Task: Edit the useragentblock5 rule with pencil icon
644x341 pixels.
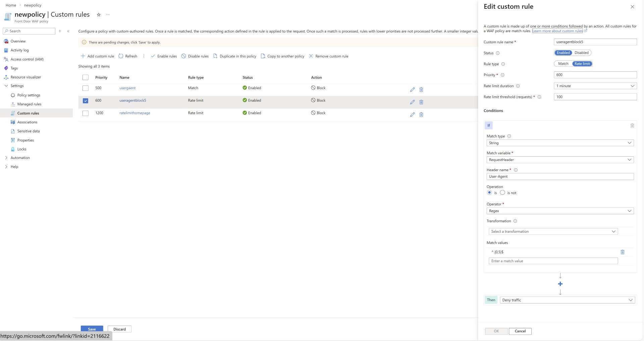Action: (x=412, y=102)
